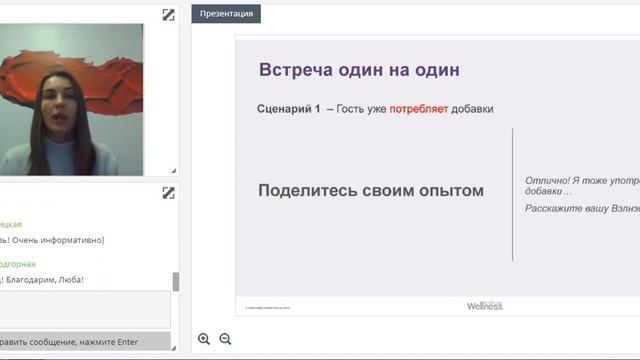Click the chat scrollbar thumb
Screen dimensions: 640x360
pyautogui.click(x=176, y=282)
